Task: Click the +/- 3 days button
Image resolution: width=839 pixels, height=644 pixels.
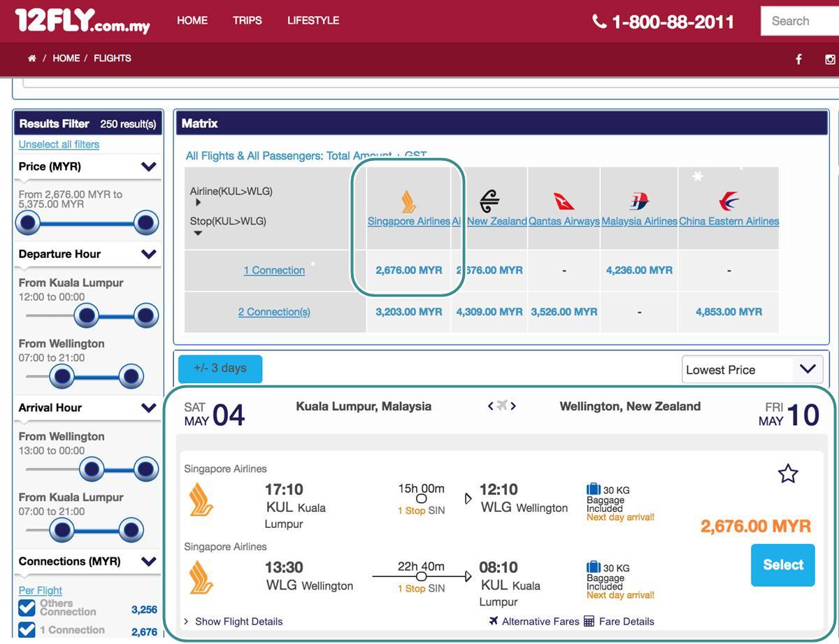Action: (220, 368)
